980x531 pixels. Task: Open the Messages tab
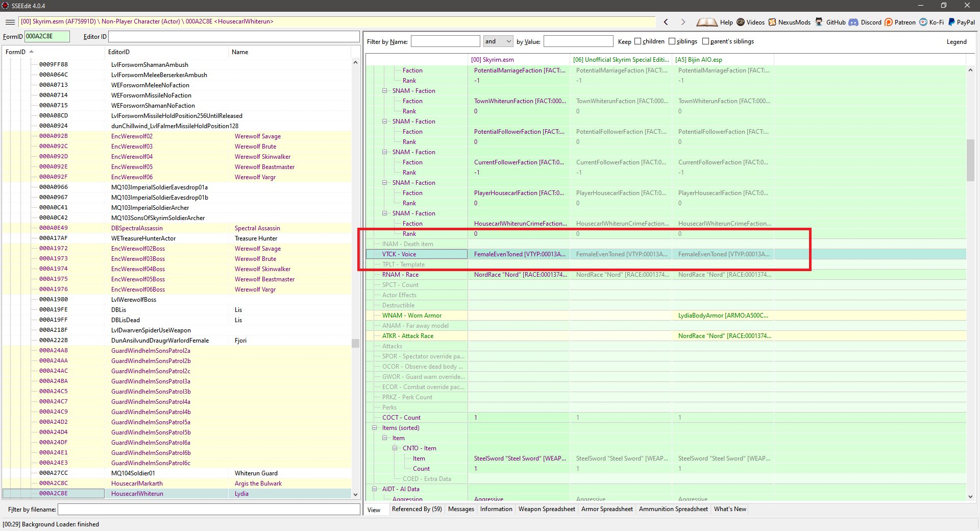point(461,509)
